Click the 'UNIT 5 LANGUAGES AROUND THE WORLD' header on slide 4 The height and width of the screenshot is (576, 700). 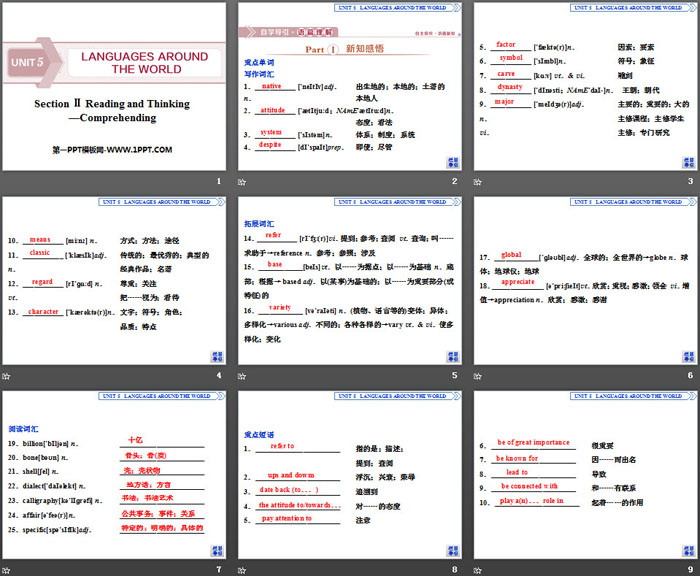pos(156,202)
